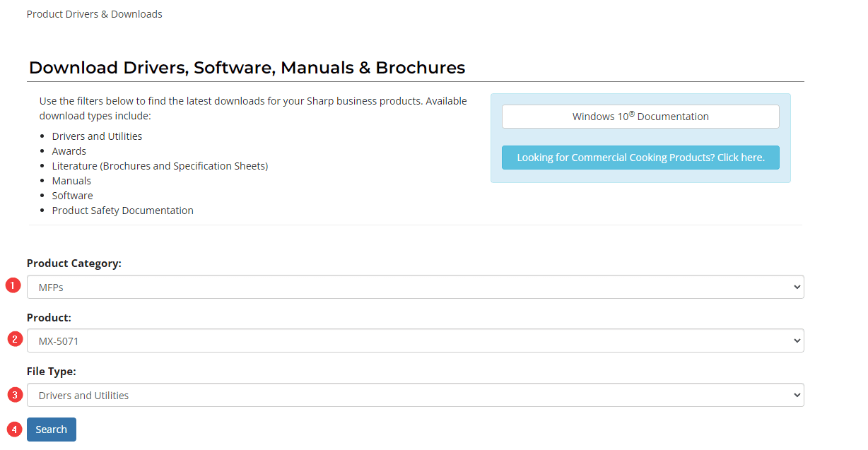The height and width of the screenshot is (450, 868).
Task: Click the Literature (Brochures and Specification Sheets) bullet
Action: (160, 166)
